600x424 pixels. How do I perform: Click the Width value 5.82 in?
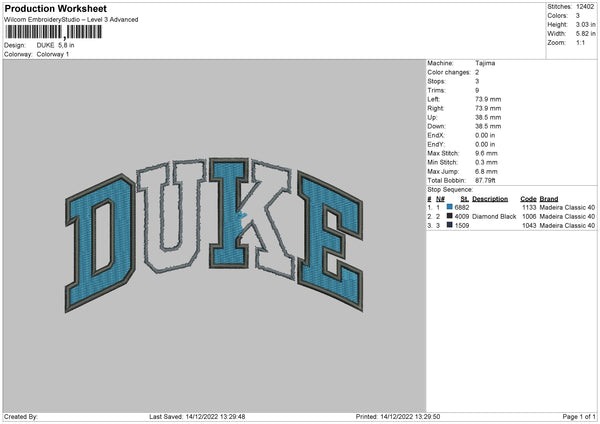tap(585, 34)
